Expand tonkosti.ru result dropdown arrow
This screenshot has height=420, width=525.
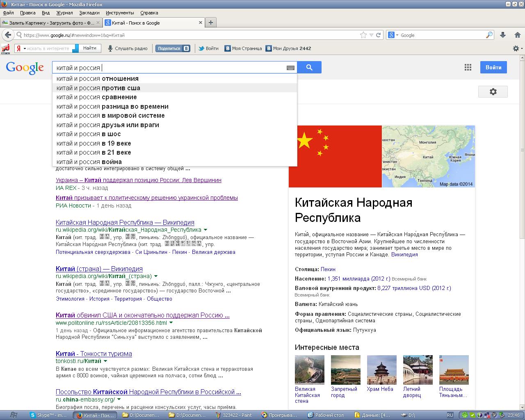click(x=105, y=361)
